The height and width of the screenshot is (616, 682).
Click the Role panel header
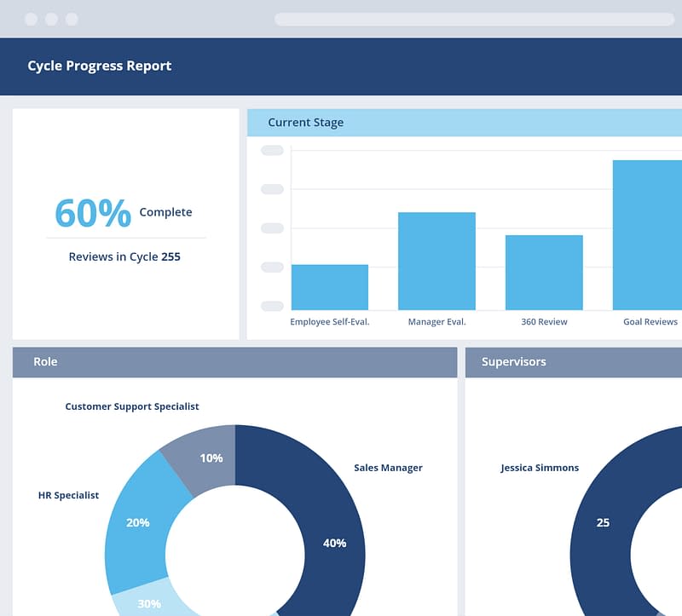click(234, 362)
